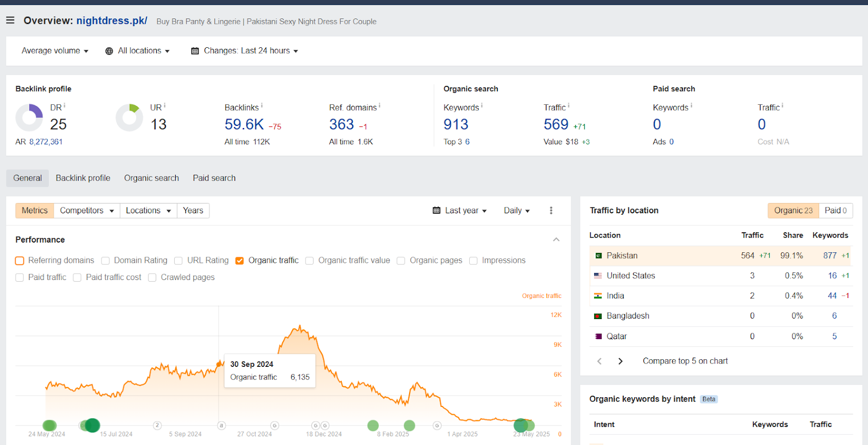Click the Organic search Traffic info icon
868x445 pixels.
coord(569,106)
